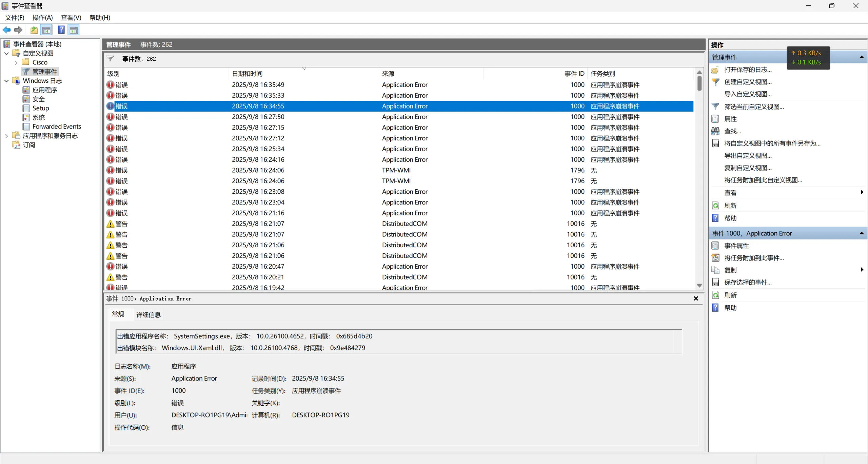The height and width of the screenshot is (464, 868).
Task: Click the up-folder toolbar icon
Action: [x=34, y=30]
